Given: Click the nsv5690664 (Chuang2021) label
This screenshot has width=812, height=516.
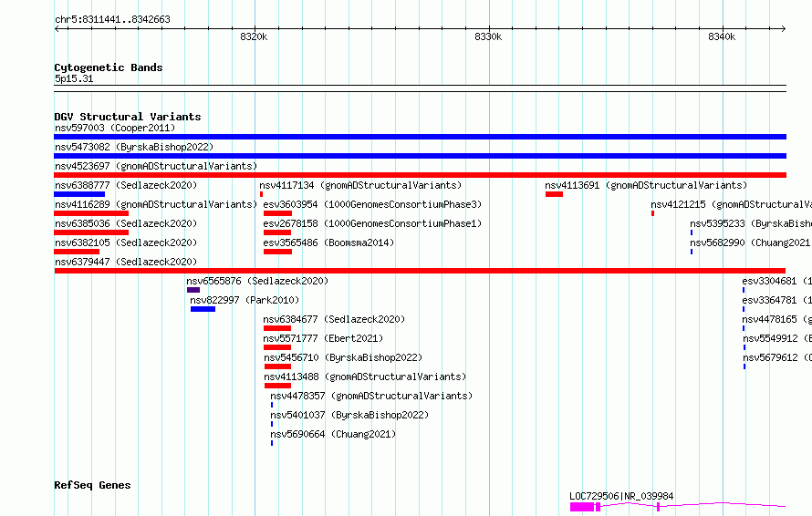Looking at the screenshot, I should (333, 434).
